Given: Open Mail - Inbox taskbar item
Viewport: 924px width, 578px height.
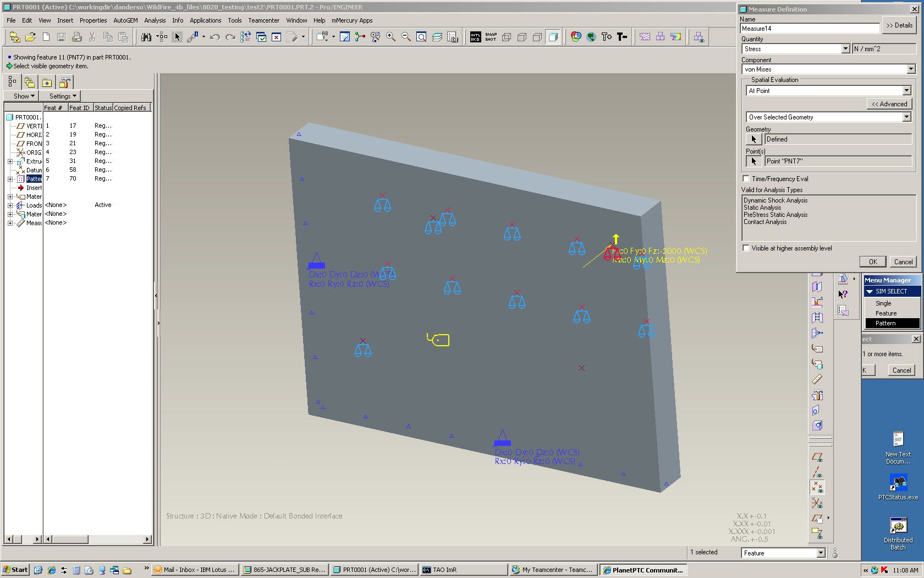Looking at the screenshot, I should tap(195, 570).
